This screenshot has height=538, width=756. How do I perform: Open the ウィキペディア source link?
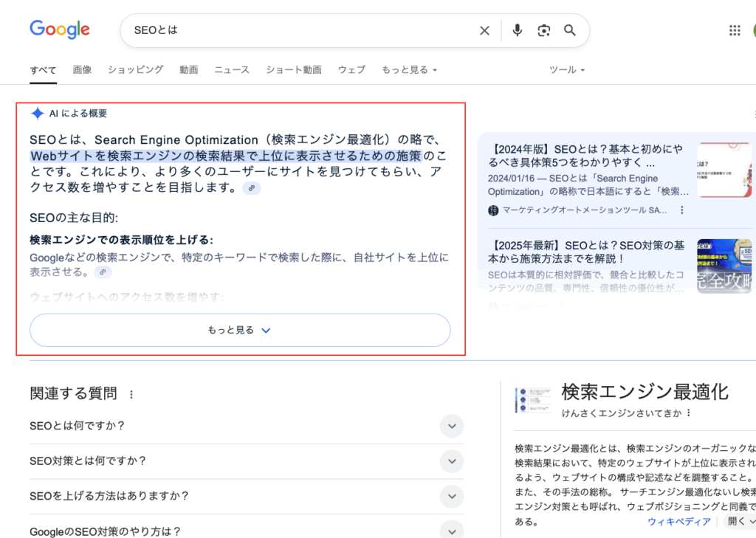679,522
